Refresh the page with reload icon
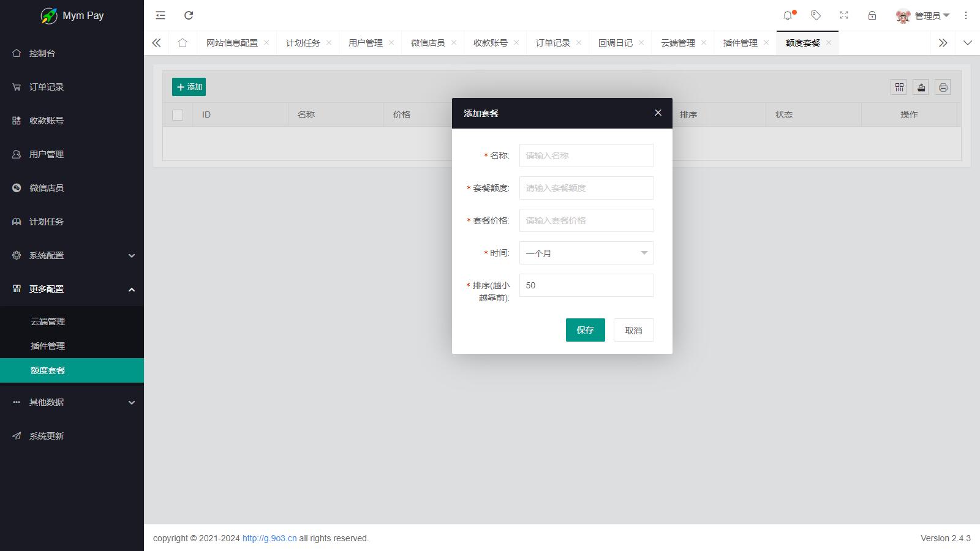Image resolution: width=980 pixels, height=551 pixels. 189,15
